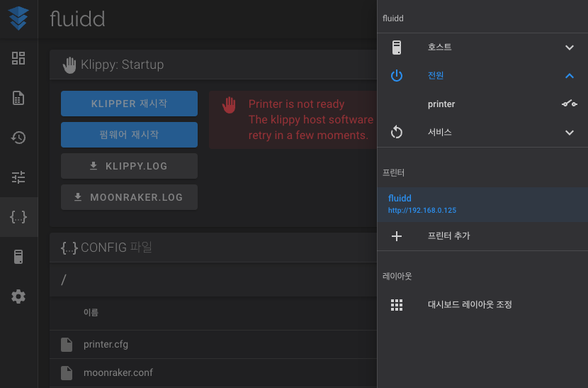The width and height of the screenshot is (588, 388).
Task: Collapse the 전원 chevron
Action: [570, 75]
